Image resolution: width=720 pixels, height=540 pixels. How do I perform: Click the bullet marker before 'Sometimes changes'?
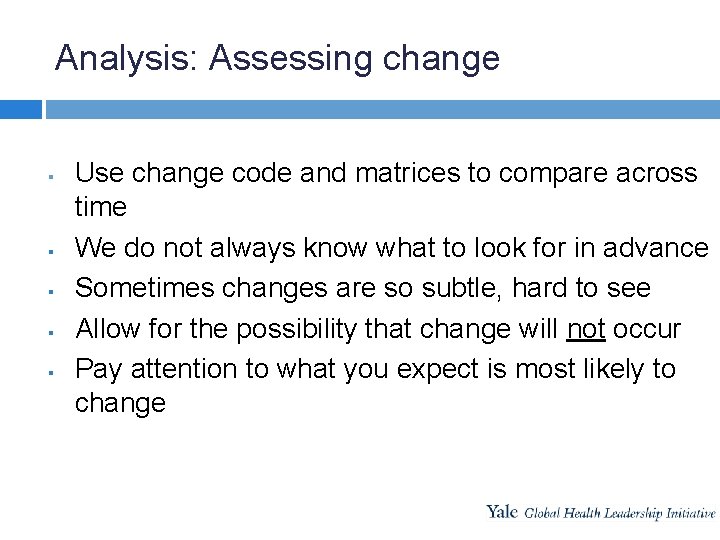[x=51, y=291]
